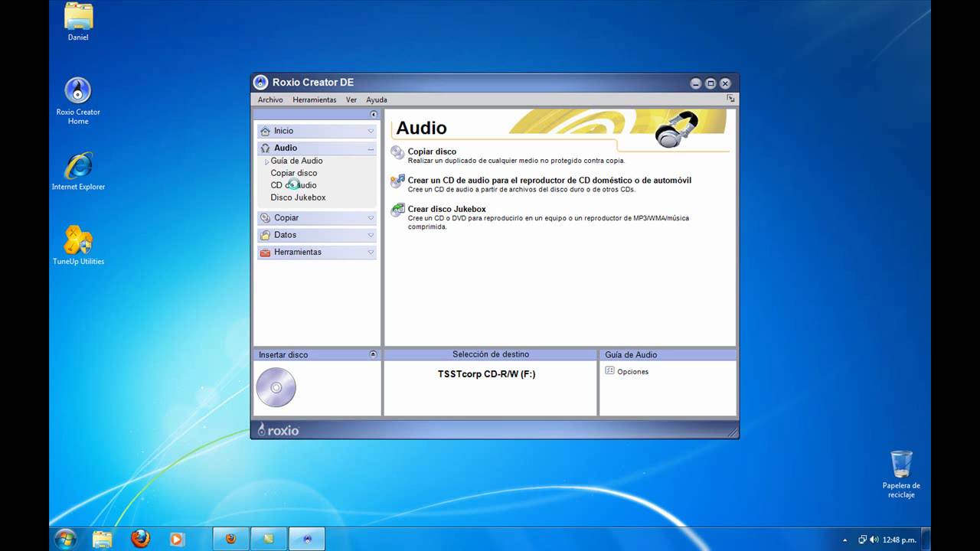Open the Ayuda menu
This screenshot has height=551, width=980.
(377, 99)
